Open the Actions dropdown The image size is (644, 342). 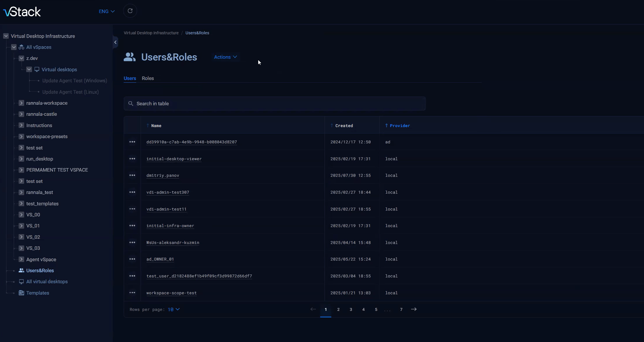(x=225, y=57)
